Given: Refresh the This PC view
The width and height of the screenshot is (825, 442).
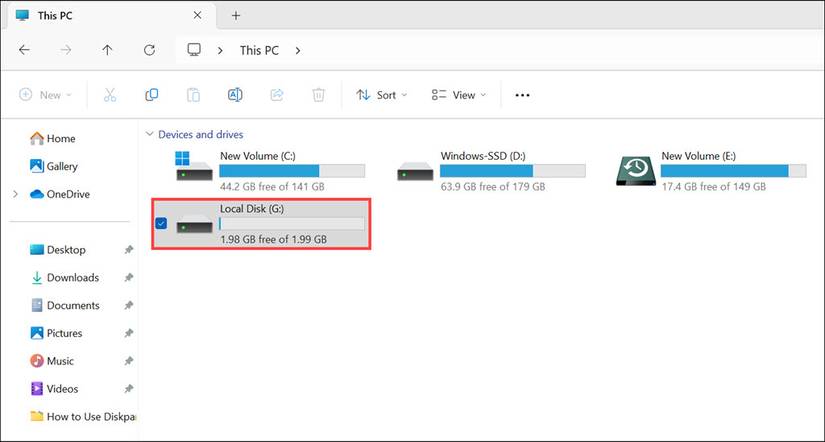Looking at the screenshot, I should pos(149,50).
